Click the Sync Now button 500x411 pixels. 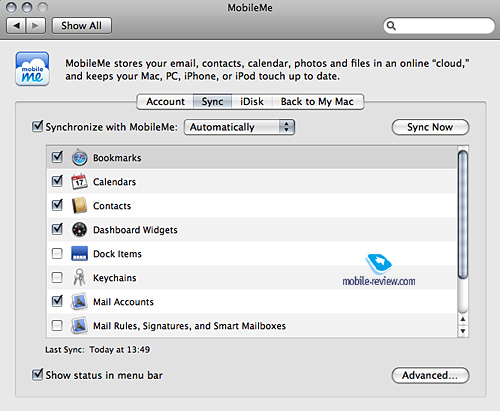[x=430, y=127]
